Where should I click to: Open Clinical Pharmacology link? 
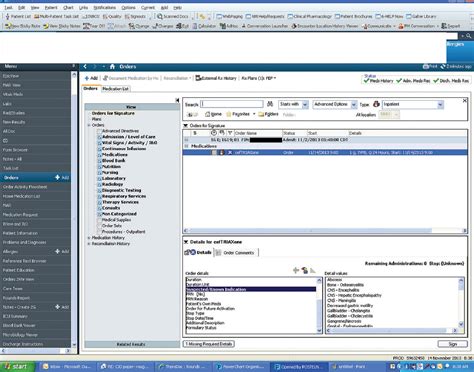(310, 16)
